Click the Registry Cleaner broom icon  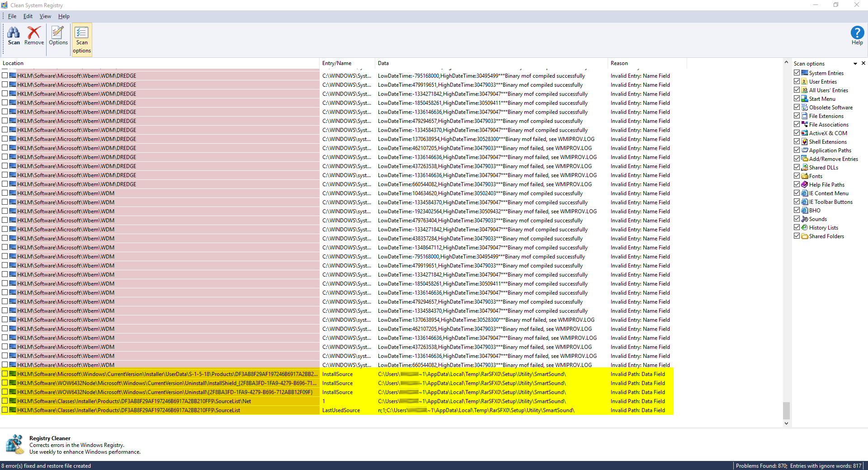coord(15,444)
